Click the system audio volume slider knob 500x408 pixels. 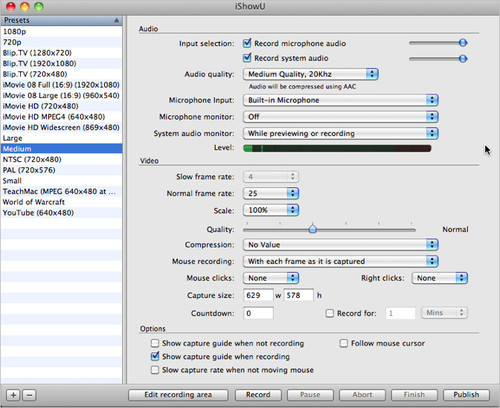[x=463, y=59]
